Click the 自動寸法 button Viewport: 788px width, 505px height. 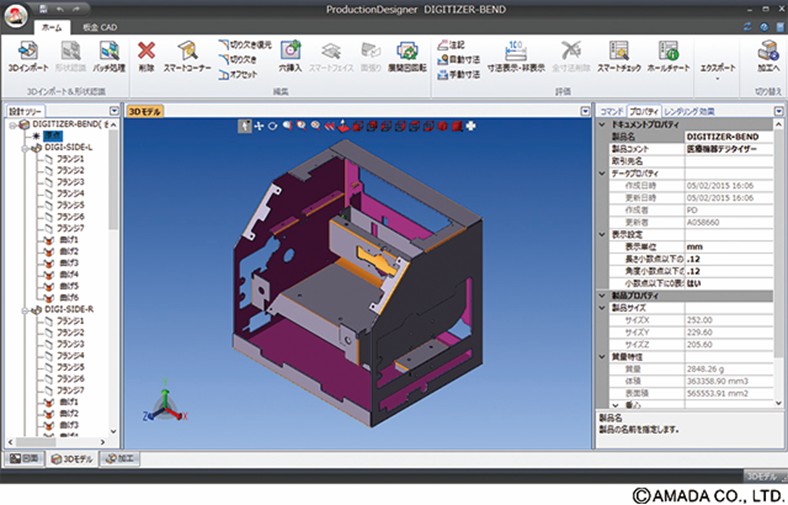point(460,59)
